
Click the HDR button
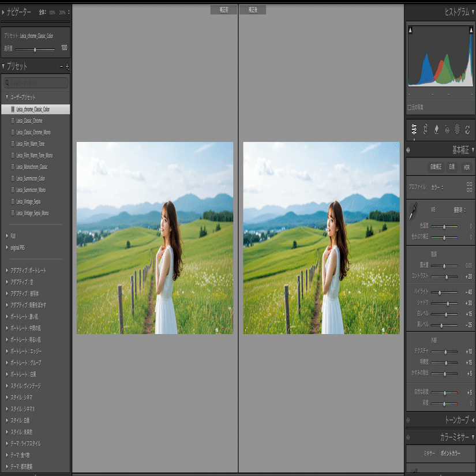pos(467,167)
